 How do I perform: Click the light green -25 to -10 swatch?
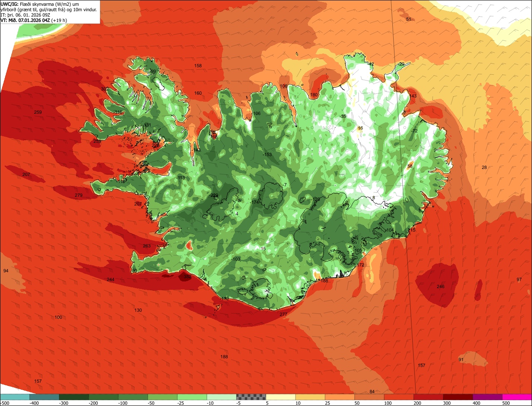192,397
